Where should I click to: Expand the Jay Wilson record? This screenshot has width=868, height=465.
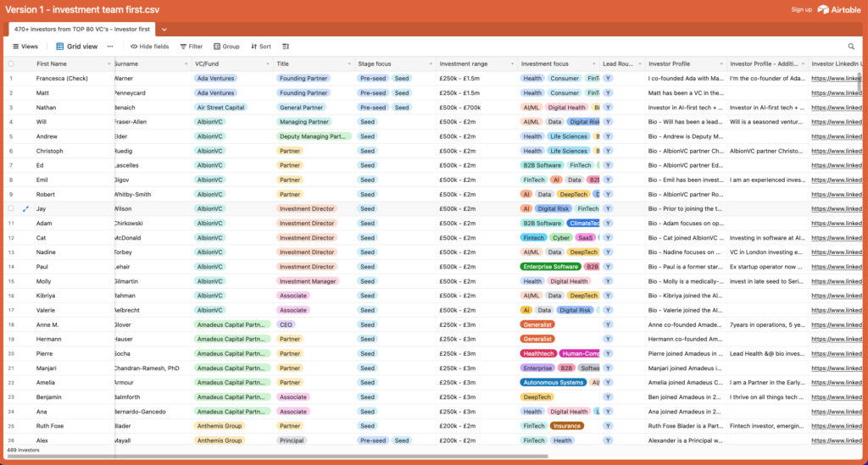pyautogui.click(x=25, y=208)
